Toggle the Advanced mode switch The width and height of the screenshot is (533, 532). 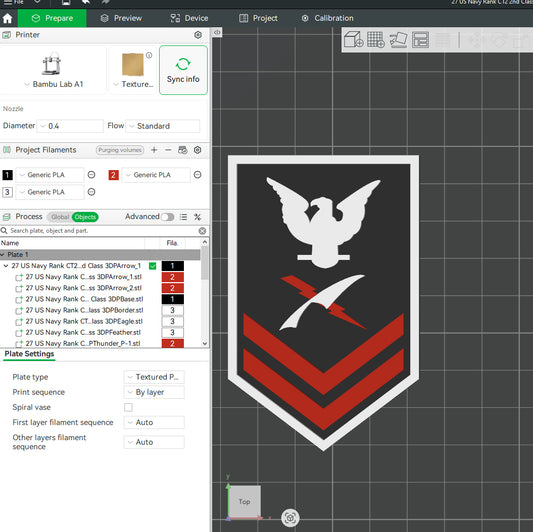tap(168, 217)
